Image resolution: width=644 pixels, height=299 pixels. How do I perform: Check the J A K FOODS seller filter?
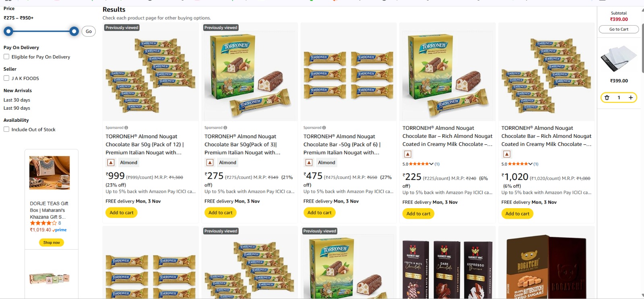(x=6, y=78)
